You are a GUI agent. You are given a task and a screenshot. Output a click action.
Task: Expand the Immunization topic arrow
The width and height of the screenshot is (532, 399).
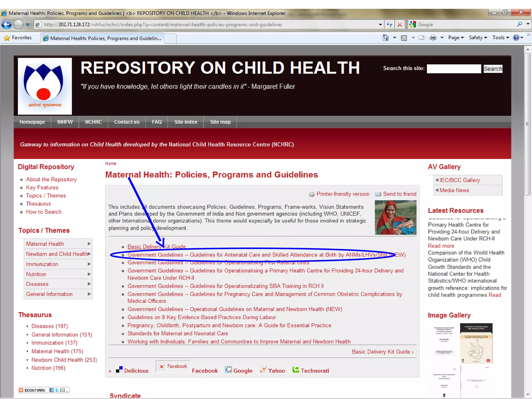point(89,264)
